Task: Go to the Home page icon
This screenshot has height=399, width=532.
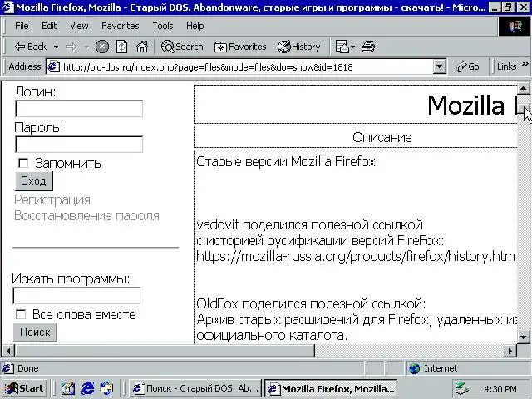Action: 142,47
